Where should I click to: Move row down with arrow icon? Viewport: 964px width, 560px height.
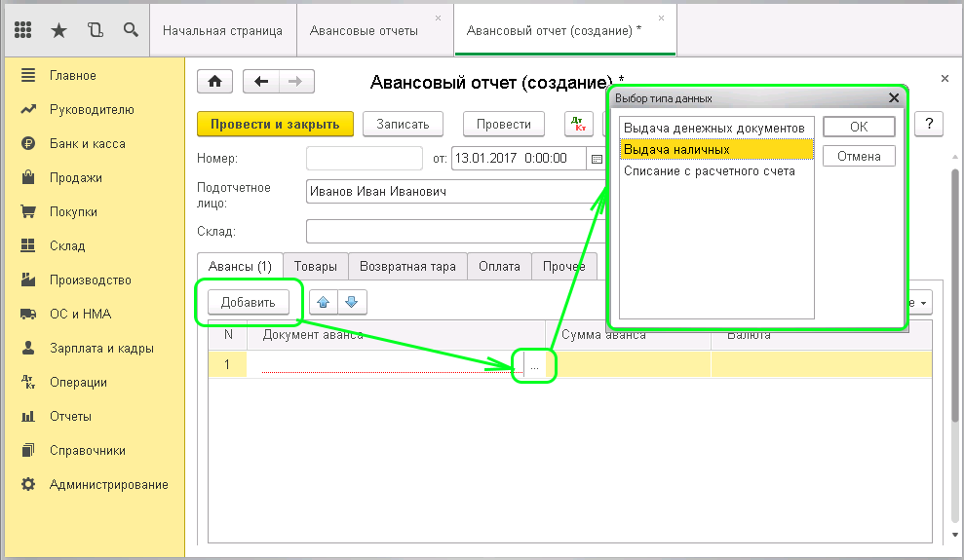(x=351, y=302)
